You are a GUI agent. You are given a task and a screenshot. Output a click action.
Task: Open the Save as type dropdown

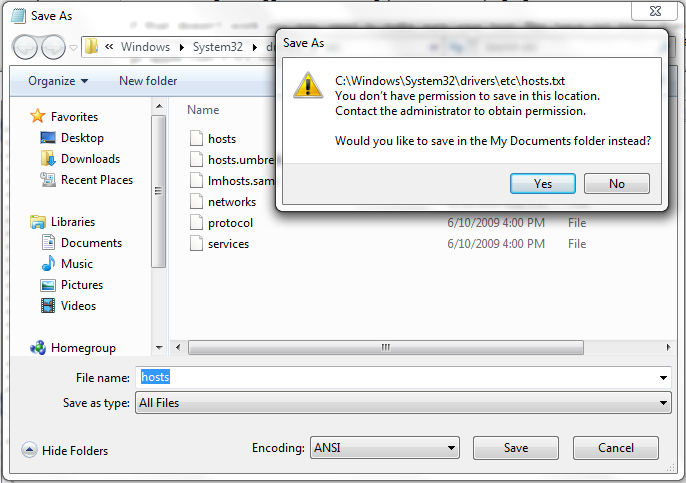click(403, 402)
